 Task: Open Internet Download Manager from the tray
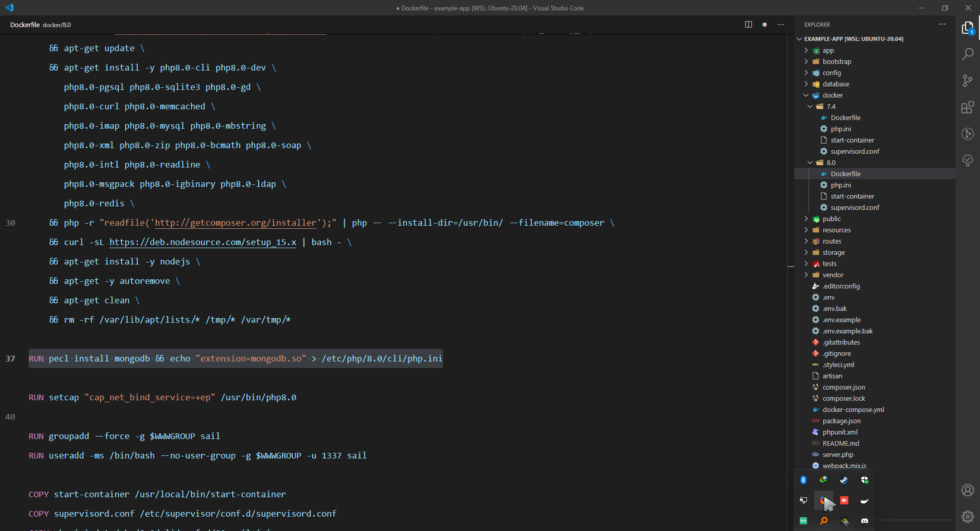(x=824, y=480)
